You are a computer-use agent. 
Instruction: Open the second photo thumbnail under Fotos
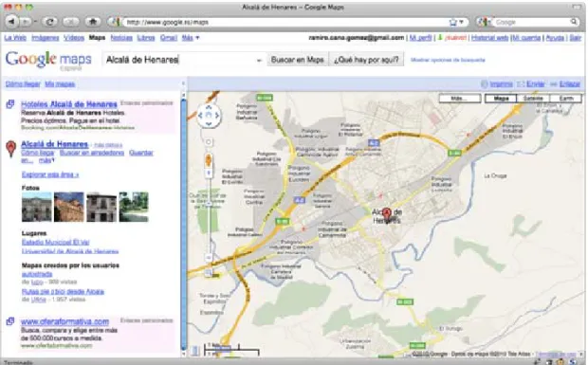[69, 207]
